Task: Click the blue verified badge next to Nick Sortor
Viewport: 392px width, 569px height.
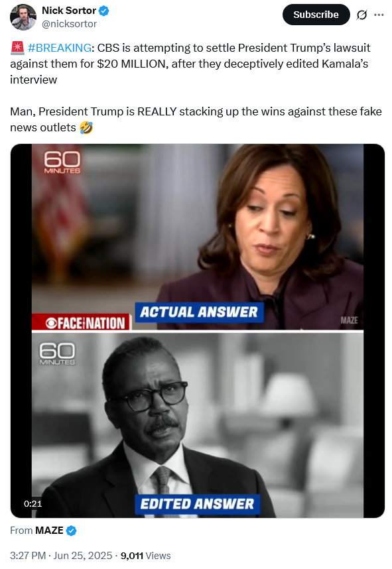Action: click(x=104, y=11)
